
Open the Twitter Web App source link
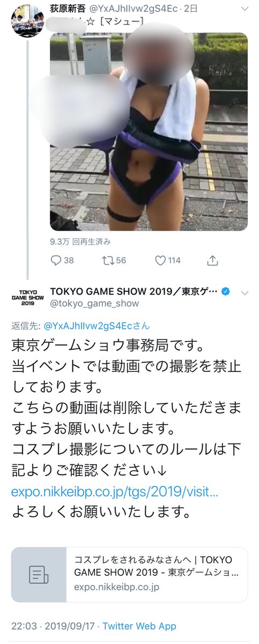click(x=139, y=626)
